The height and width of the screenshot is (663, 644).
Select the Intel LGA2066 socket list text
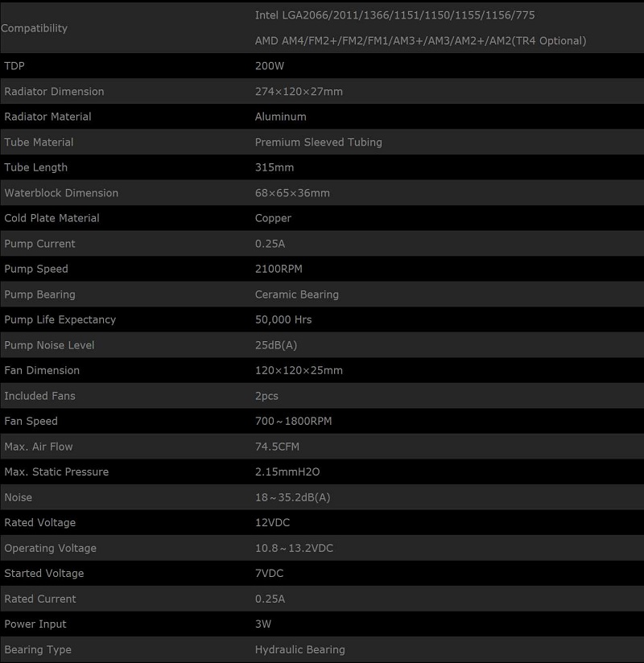click(x=394, y=15)
